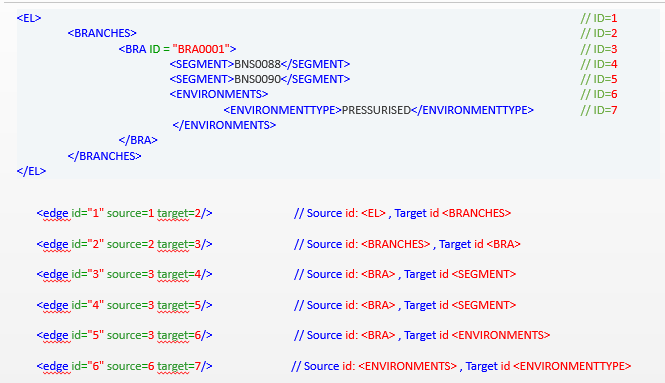Click the SEGMENT line containing BNS0088
Image resolution: width=665 pixels, height=383 pixels.
(x=260, y=64)
